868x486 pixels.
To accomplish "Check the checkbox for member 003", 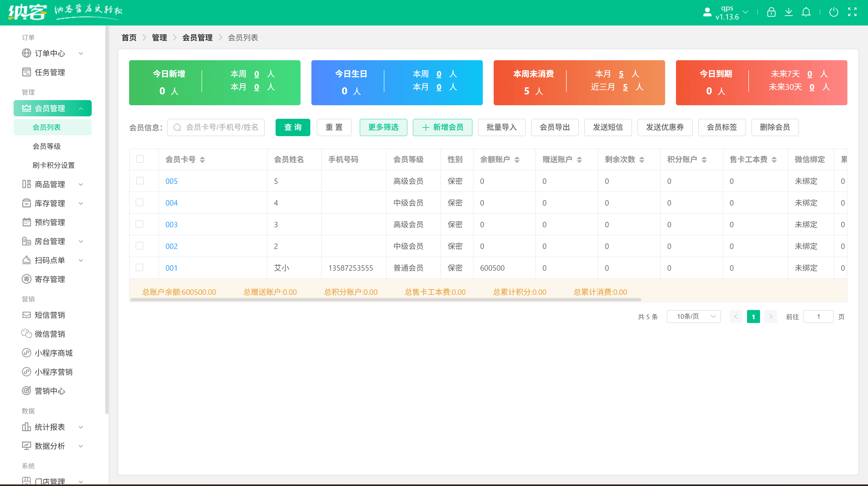I will click(139, 224).
